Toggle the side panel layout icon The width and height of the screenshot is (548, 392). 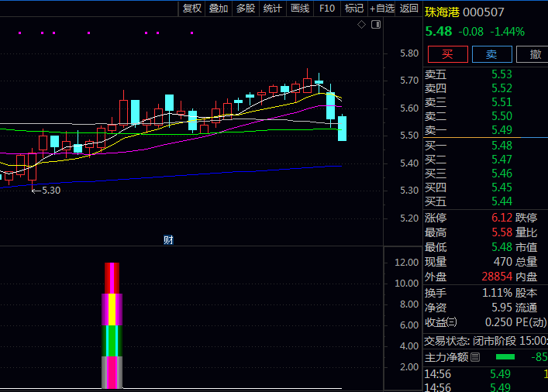[x=376, y=25]
